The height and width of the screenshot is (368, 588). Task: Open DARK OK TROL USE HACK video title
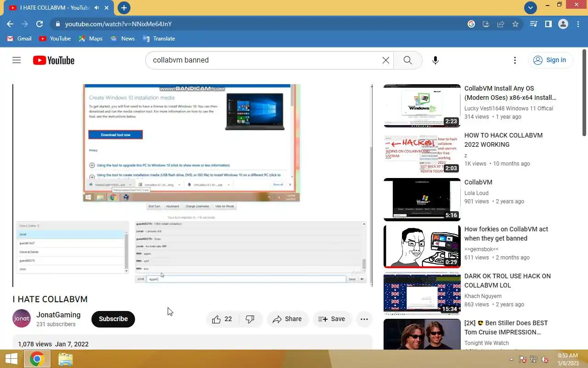click(507, 281)
